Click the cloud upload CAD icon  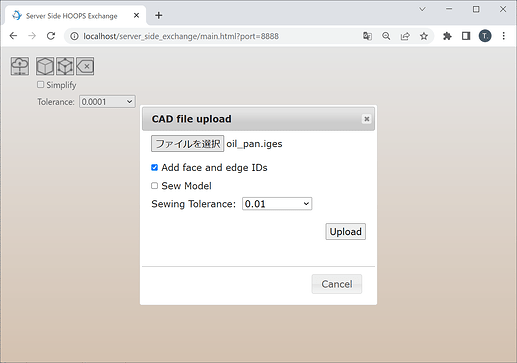(x=20, y=66)
